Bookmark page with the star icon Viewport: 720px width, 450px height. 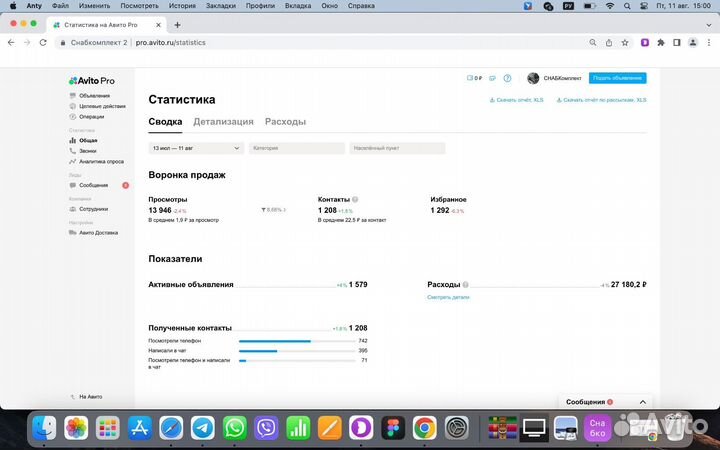pos(610,43)
